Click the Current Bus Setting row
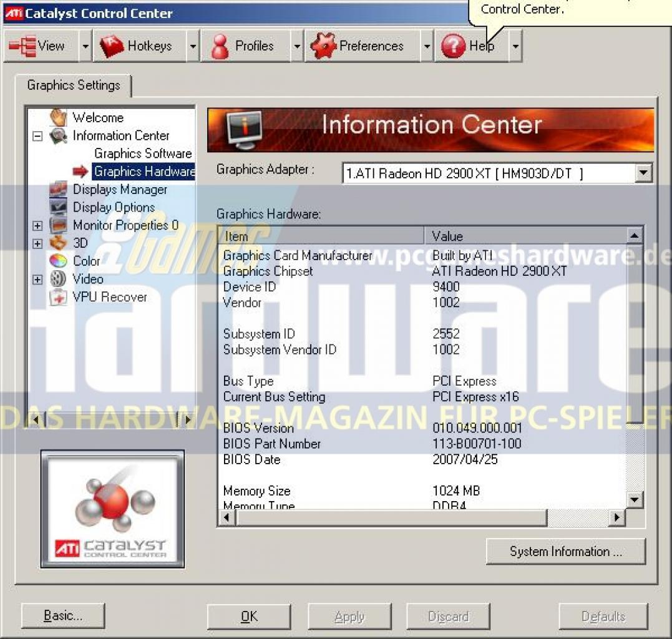This screenshot has width=672, height=639. pyautogui.click(x=422, y=397)
